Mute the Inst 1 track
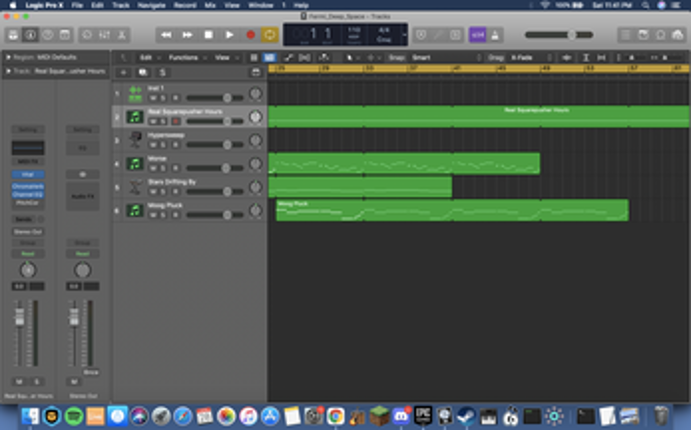The image size is (691, 430). 153,98
